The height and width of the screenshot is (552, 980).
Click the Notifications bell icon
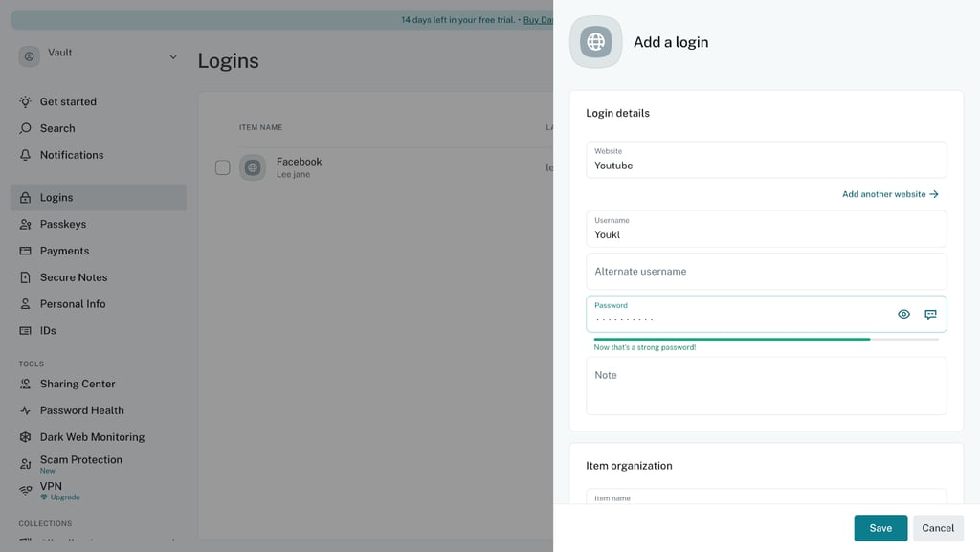[x=25, y=155]
